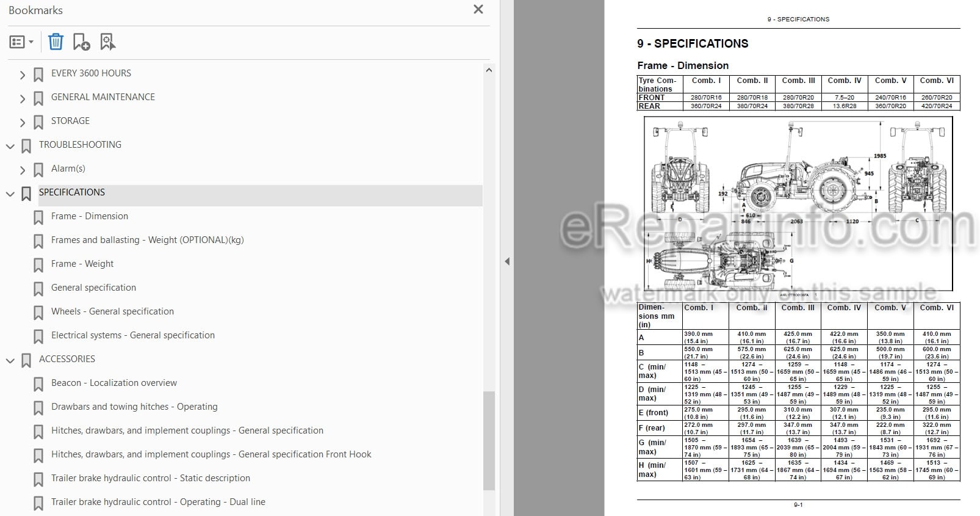Collapse the ACCESSORIES bookmark

(10, 360)
